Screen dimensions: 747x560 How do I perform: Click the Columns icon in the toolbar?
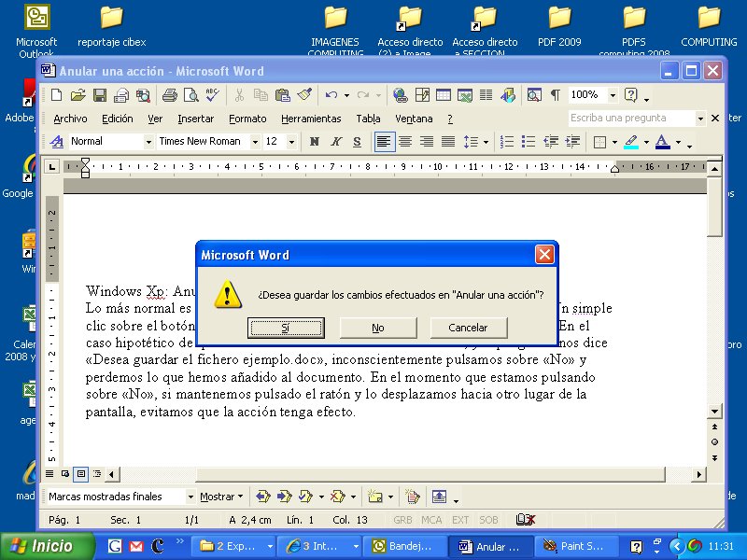pos(486,95)
